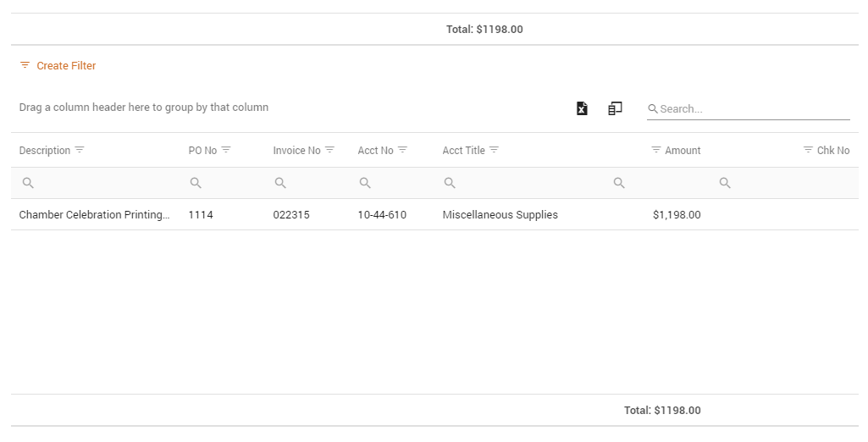Click Create Filter link
868x442 pixels.
[x=58, y=66]
